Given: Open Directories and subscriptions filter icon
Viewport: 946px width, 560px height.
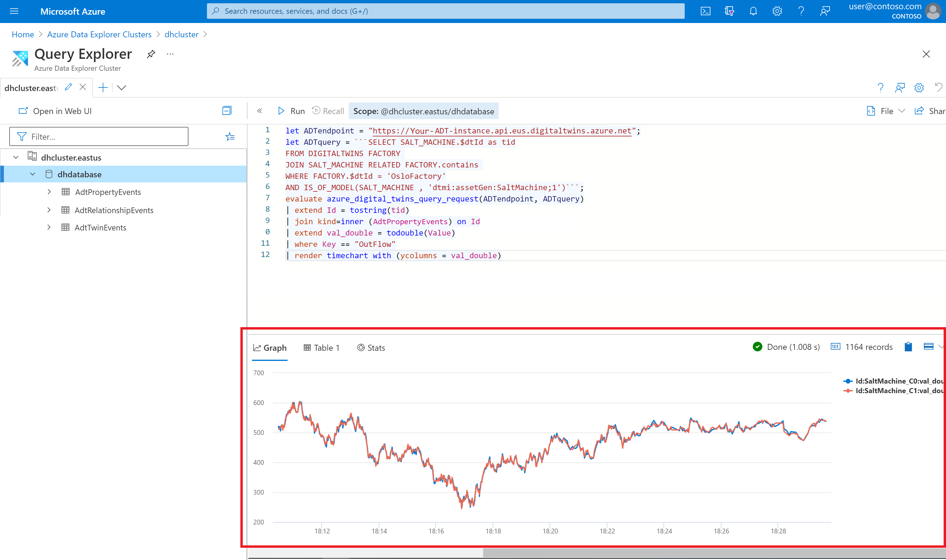Looking at the screenshot, I should (729, 11).
